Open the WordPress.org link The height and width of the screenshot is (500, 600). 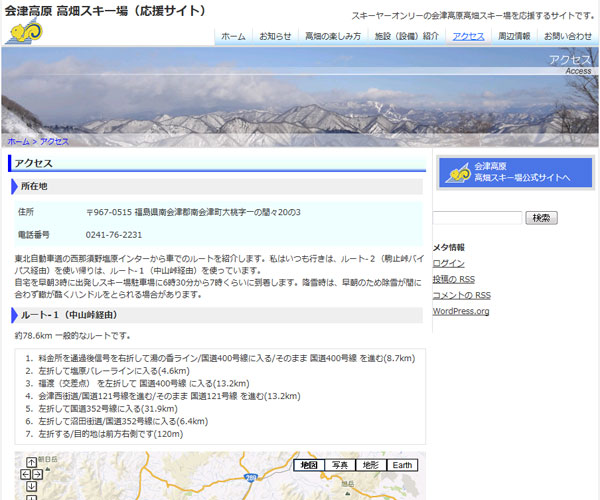pyautogui.click(x=461, y=311)
